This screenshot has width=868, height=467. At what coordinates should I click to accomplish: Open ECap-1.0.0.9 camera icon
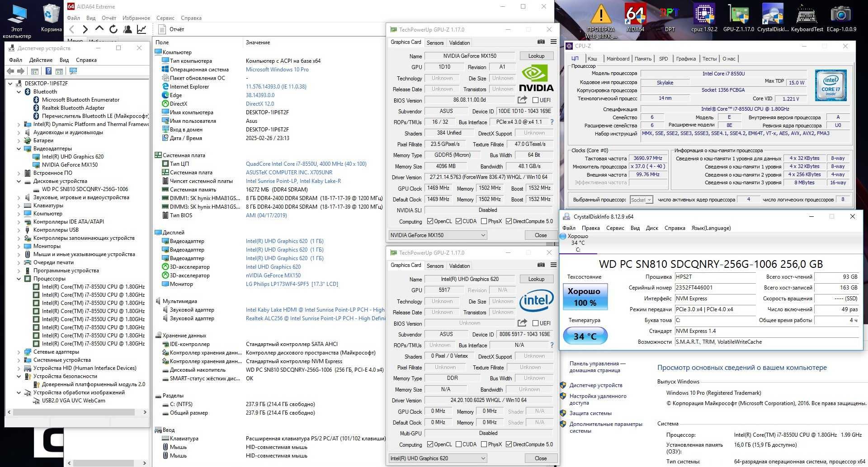coord(841,18)
